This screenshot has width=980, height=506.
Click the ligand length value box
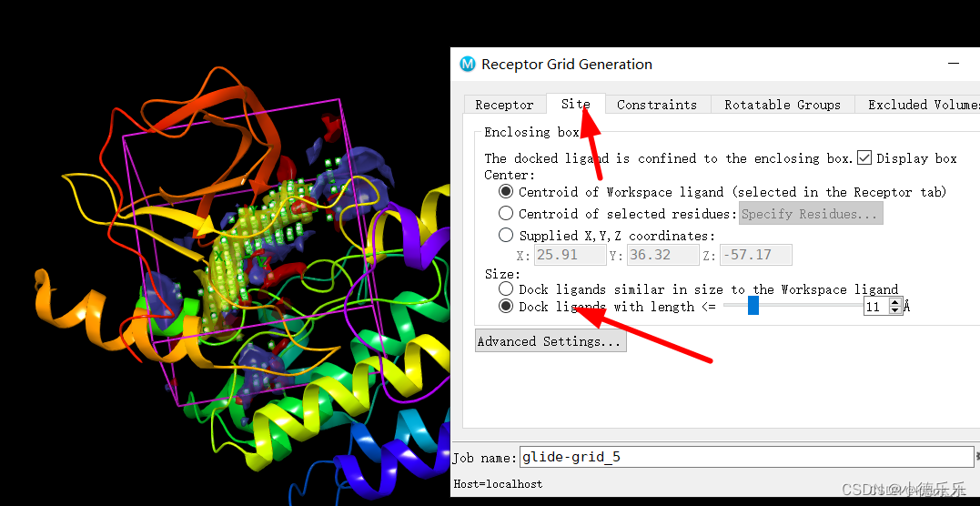pos(876,307)
